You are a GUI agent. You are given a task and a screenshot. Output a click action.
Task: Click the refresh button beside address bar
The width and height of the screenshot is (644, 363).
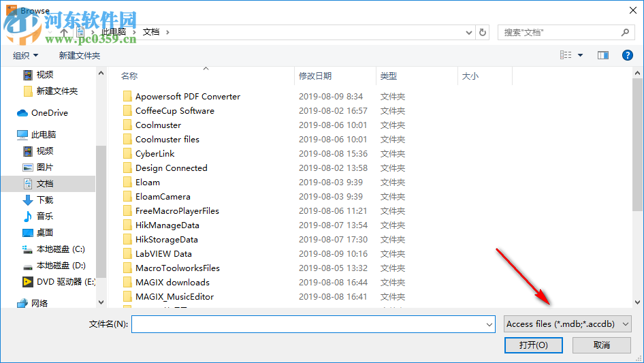[x=483, y=32]
